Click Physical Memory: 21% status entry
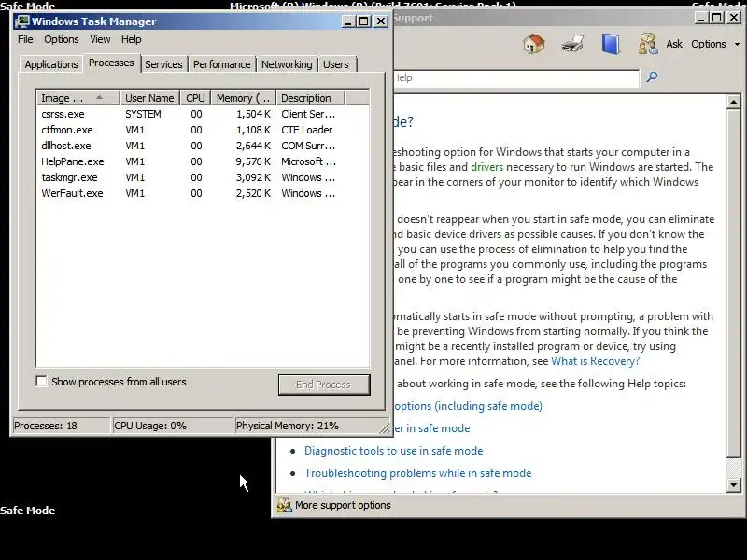The image size is (747, 560). click(311, 426)
